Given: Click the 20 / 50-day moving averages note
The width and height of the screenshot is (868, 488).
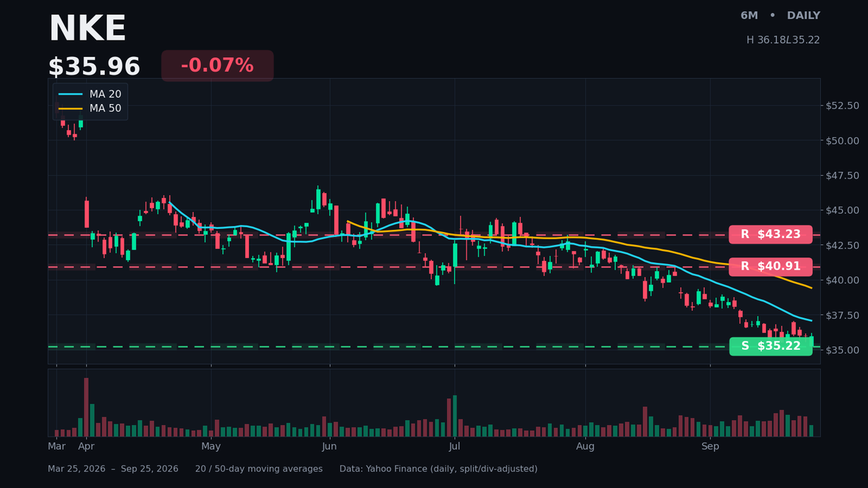Looking at the screenshot, I should coord(259,469).
